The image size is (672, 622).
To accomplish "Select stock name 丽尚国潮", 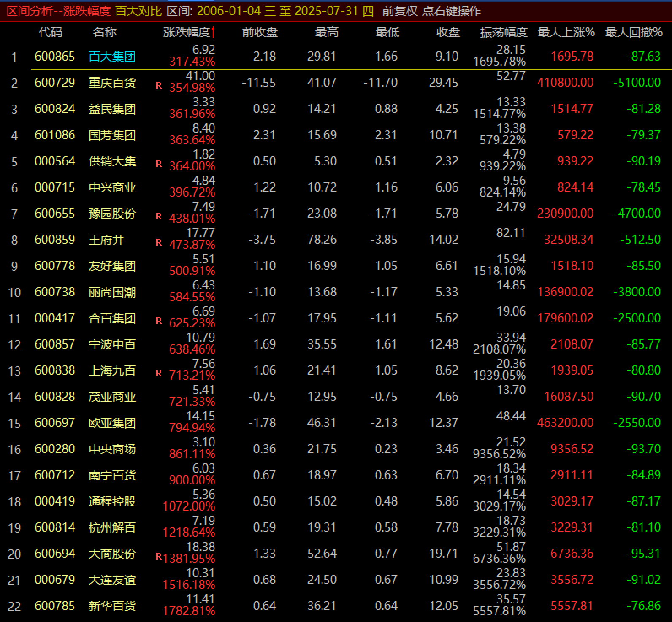I will click(112, 292).
